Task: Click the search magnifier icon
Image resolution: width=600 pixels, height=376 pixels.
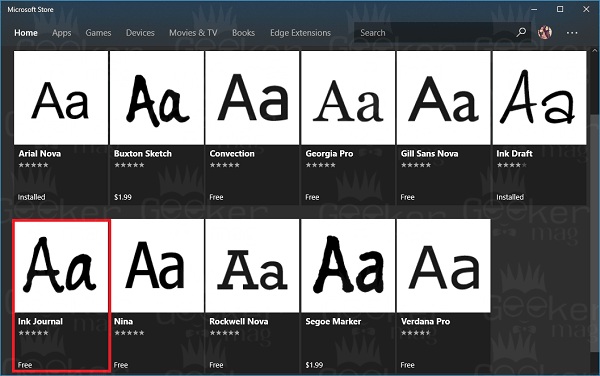Action: 521,33
